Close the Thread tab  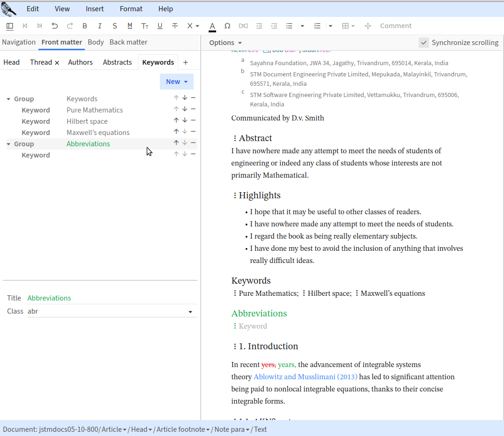pyautogui.click(x=57, y=62)
